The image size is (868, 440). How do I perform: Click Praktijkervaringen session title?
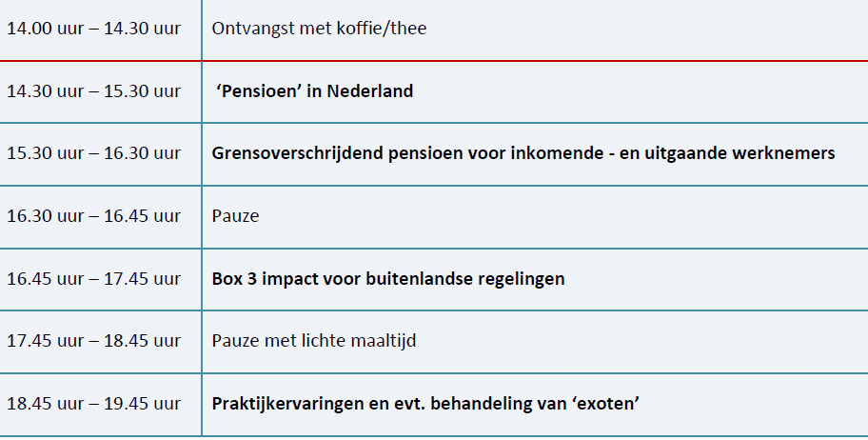click(x=424, y=403)
